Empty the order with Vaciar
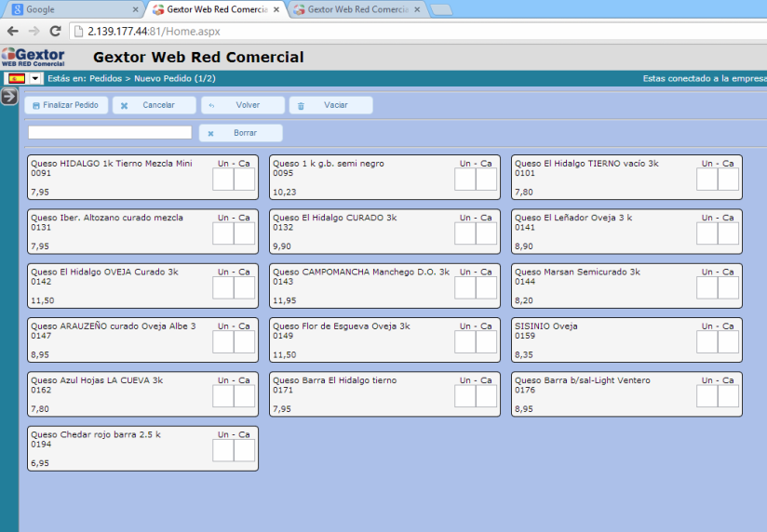This screenshot has height=532, width=767. [330, 105]
